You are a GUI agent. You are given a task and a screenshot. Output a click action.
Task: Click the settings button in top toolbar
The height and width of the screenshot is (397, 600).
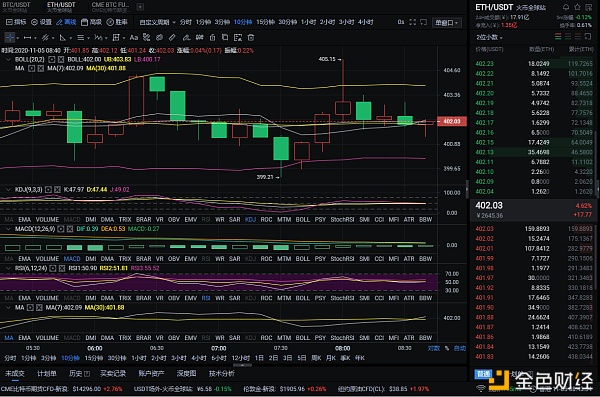pyautogui.click(x=41, y=22)
